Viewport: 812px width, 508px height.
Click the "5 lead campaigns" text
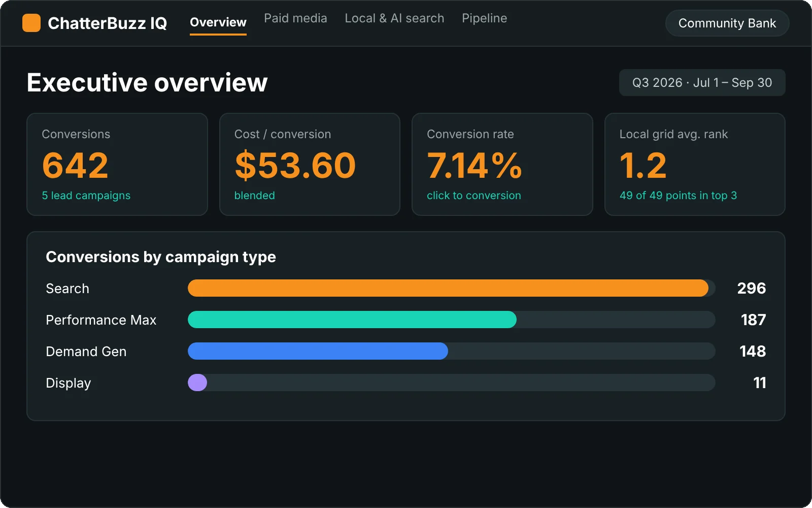(x=86, y=196)
